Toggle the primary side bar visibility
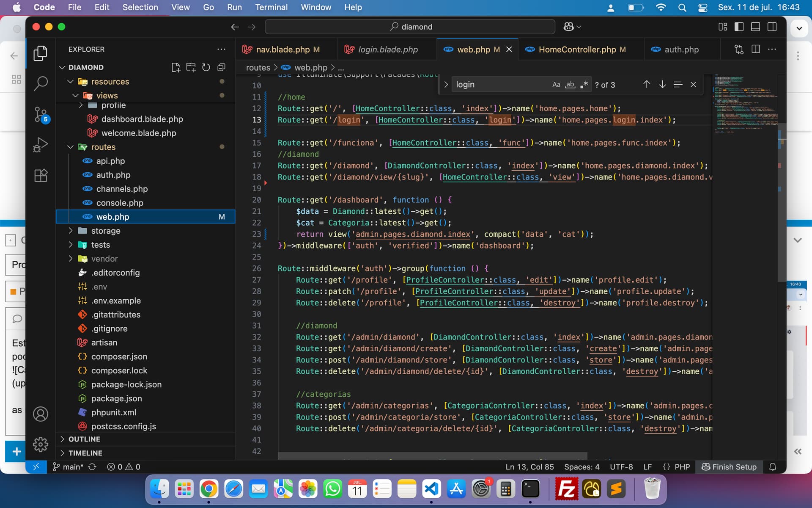This screenshot has height=508, width=812. 739,27
